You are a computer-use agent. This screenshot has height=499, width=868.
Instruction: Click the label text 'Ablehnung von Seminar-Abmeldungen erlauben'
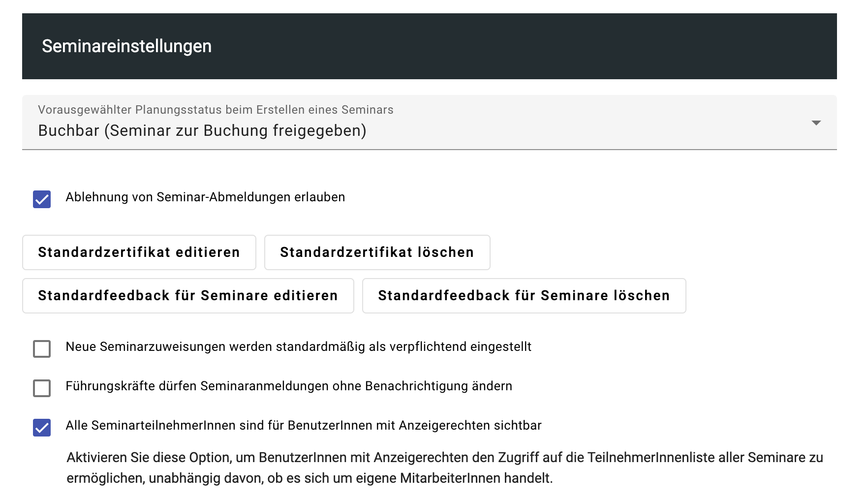point(205,197)
